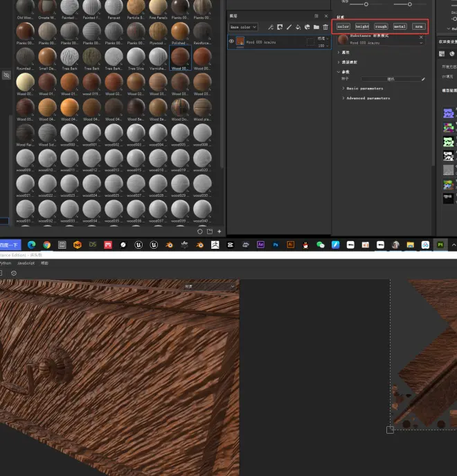Launch After Effects from the taskbar
The image size is (457, 476).
click(x=260, y=245)
